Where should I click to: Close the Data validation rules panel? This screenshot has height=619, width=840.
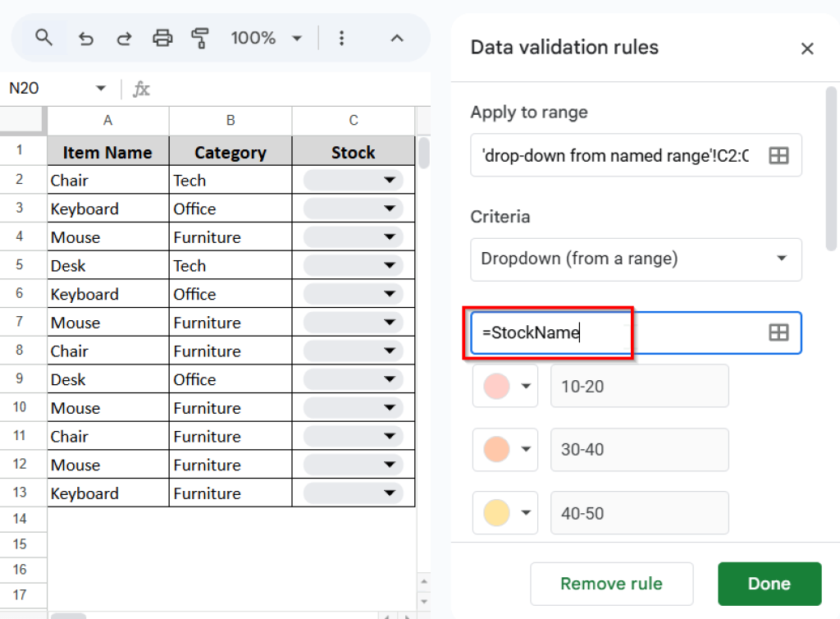[807, 48]
